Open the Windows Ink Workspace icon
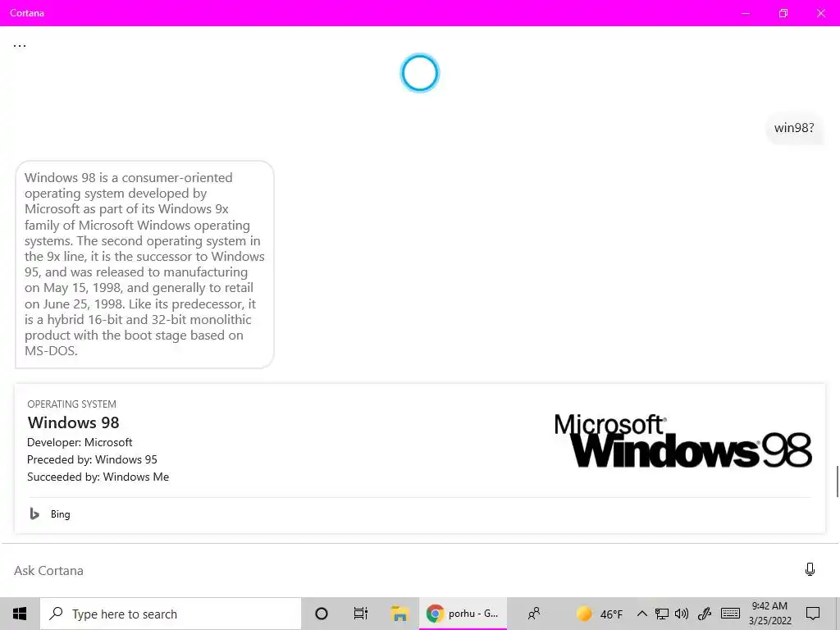Screen dimensions: 840x630 (x=705, y=614)
